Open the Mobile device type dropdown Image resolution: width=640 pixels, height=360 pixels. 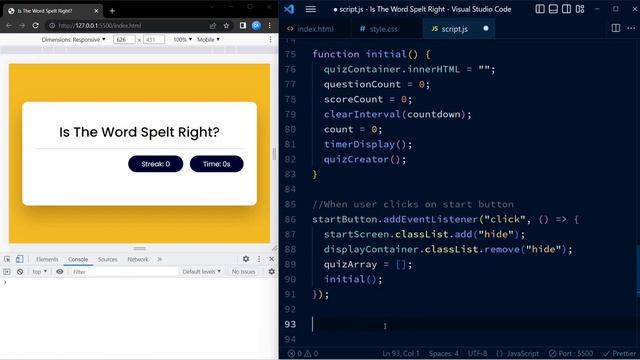[x=208, y=40]
